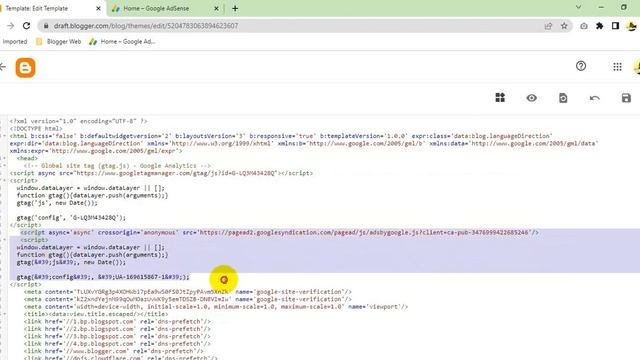Open the Blogger Web bookmark folder
The image size is (640, 360).
click(x=59, y=42)
